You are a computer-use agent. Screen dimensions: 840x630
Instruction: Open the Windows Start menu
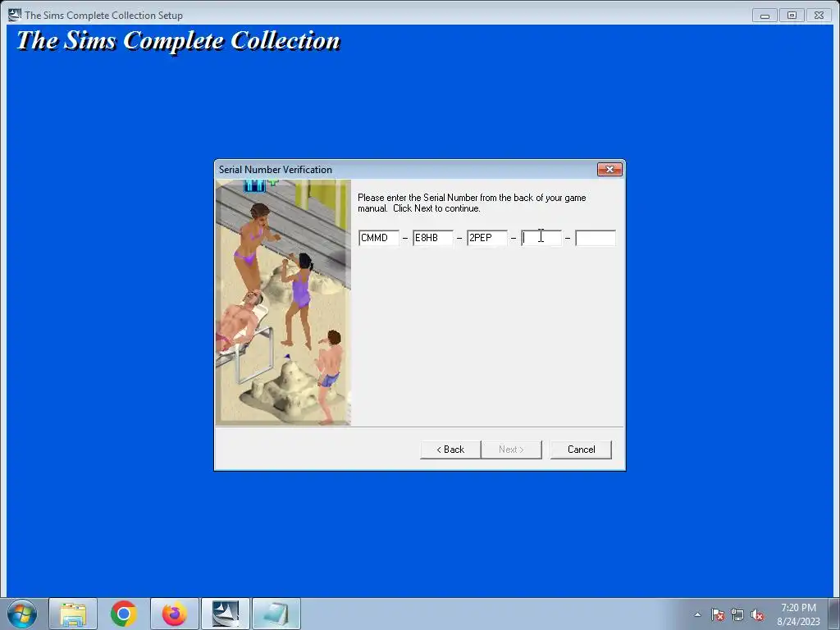(22, 614)
